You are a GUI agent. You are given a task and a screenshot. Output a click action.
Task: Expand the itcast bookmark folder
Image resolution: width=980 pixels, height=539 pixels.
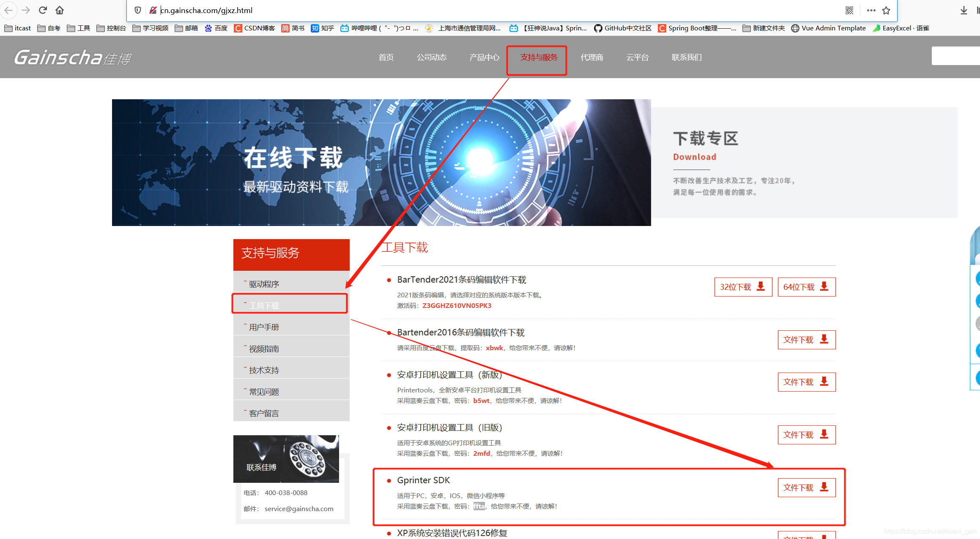point(18,28)
